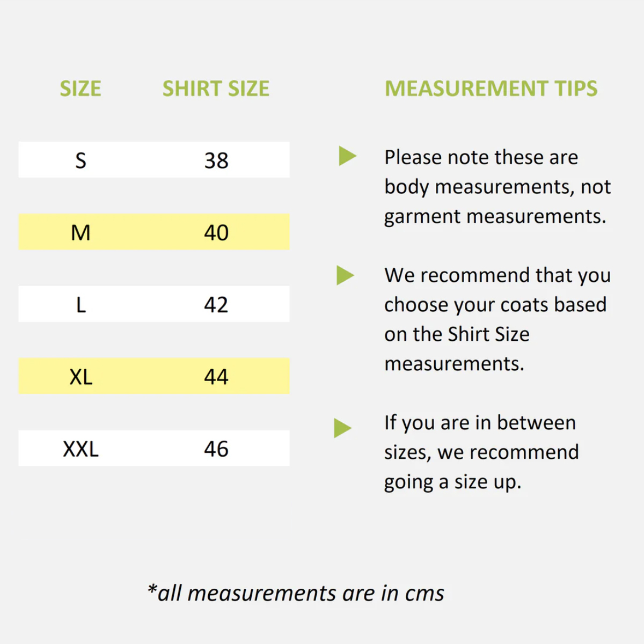
Task: Click the green arrow beside body measurements tip
Action: [347, 156]
